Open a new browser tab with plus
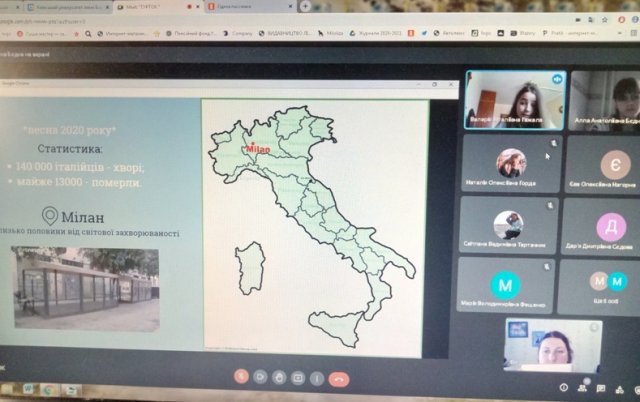Screen dimensions: 640x402 [305, 6]
